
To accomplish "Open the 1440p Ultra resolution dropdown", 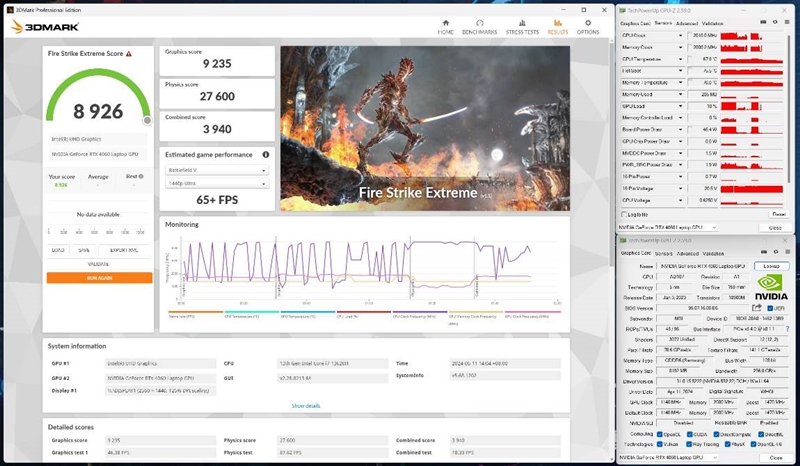I will 217,183.
